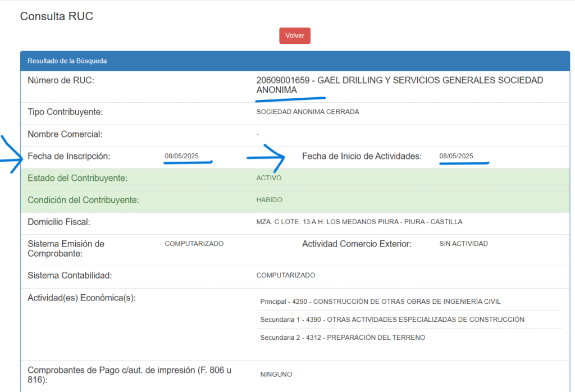Click the Actividad(es) Económica(s) label

(x=81, y=298)
